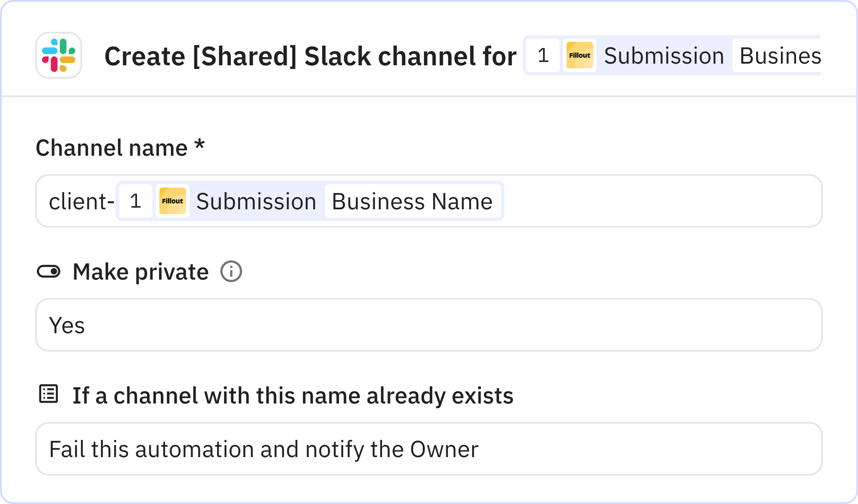Viewport: 858px width, 504px height.
Task: Click the Fillout icon in Channel name field
Action: 173,201
